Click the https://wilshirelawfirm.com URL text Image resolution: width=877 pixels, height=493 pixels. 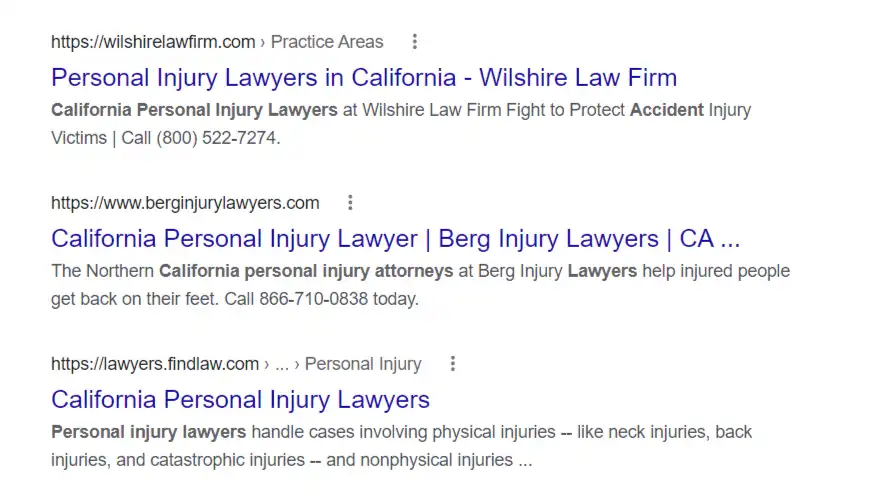153,42
